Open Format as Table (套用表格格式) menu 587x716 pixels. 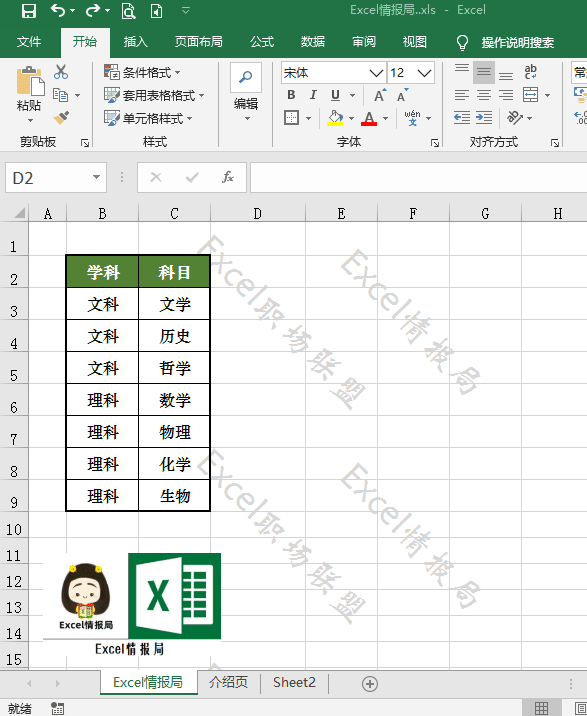point(154,95)
